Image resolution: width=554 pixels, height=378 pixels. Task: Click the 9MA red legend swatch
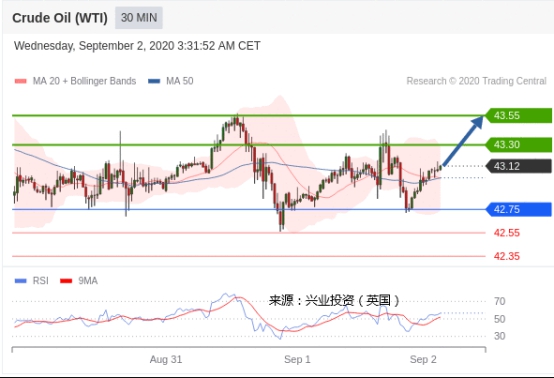[66, 281]
